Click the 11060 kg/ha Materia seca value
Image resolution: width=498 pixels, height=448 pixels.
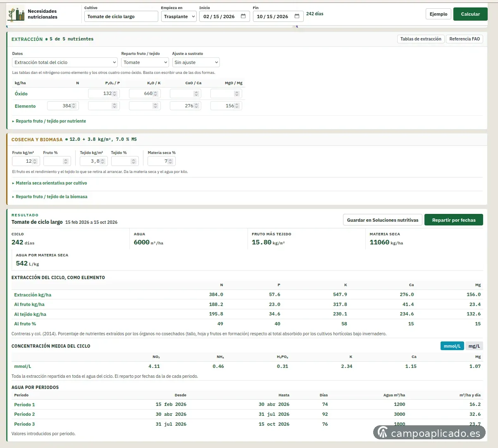tap(386, 242)
